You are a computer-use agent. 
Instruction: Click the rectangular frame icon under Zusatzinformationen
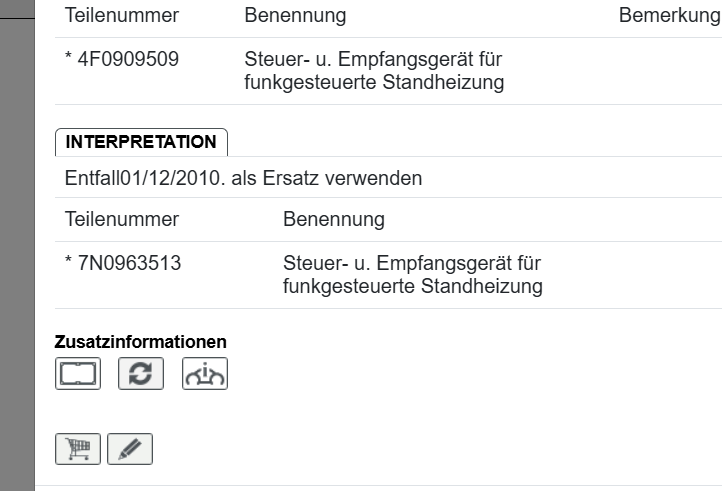click(x=77, y=374)
